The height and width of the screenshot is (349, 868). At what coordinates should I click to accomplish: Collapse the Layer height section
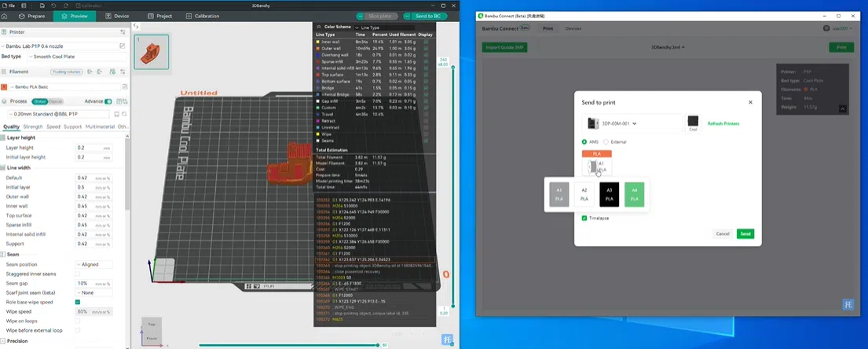(21, 138)
